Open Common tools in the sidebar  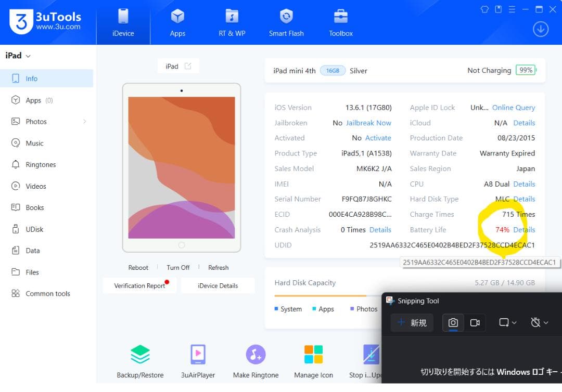point(47,294)
